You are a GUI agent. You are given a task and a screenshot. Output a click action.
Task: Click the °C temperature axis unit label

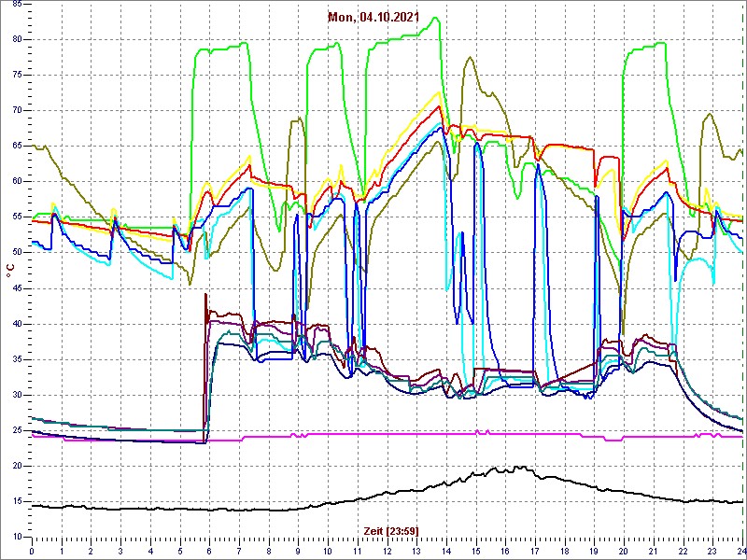point(10,272)
